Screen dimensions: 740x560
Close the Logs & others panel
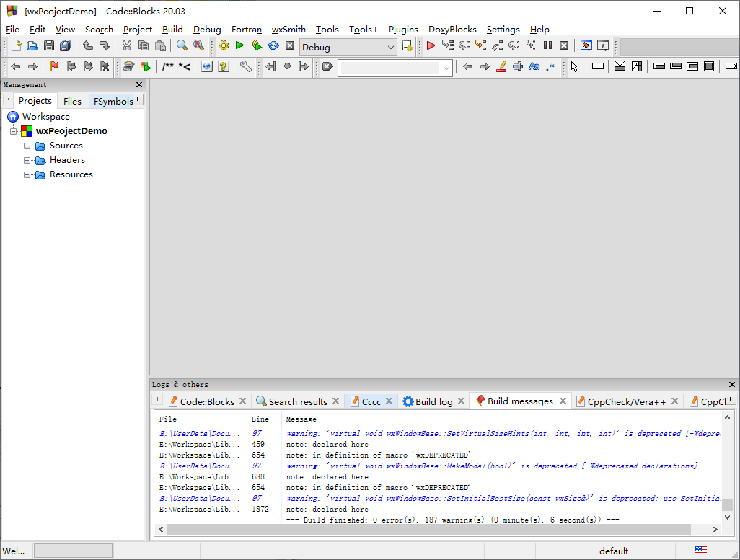[x=731, y=384]
